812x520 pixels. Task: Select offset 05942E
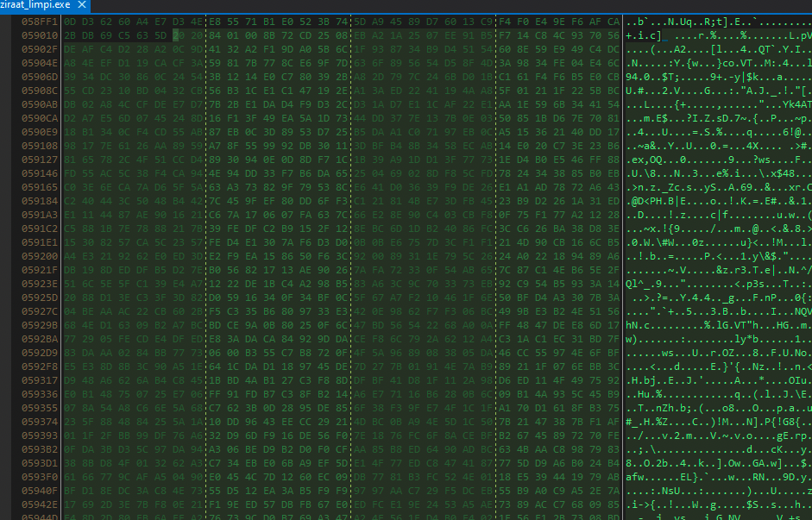[x=40, y=505]
